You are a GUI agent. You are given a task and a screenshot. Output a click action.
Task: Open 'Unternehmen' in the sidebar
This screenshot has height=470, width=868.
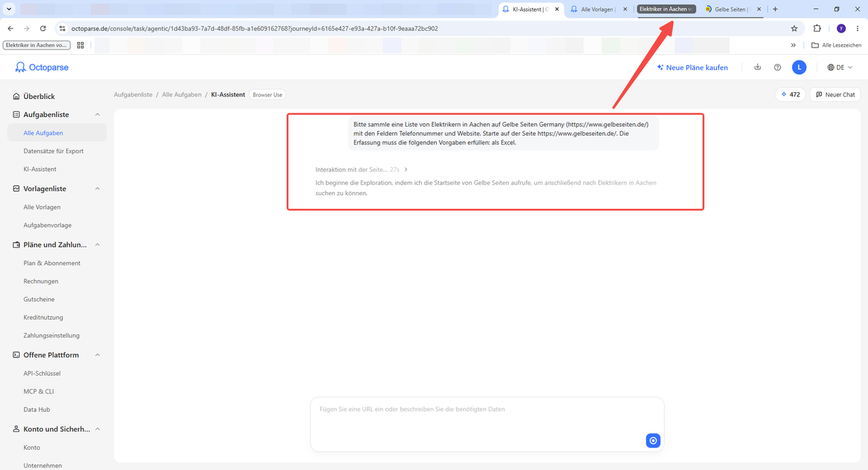(43, 465)
